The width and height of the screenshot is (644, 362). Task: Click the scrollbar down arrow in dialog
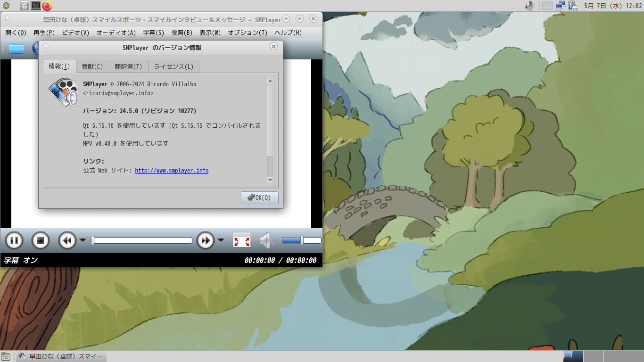[x=270, y=180]
